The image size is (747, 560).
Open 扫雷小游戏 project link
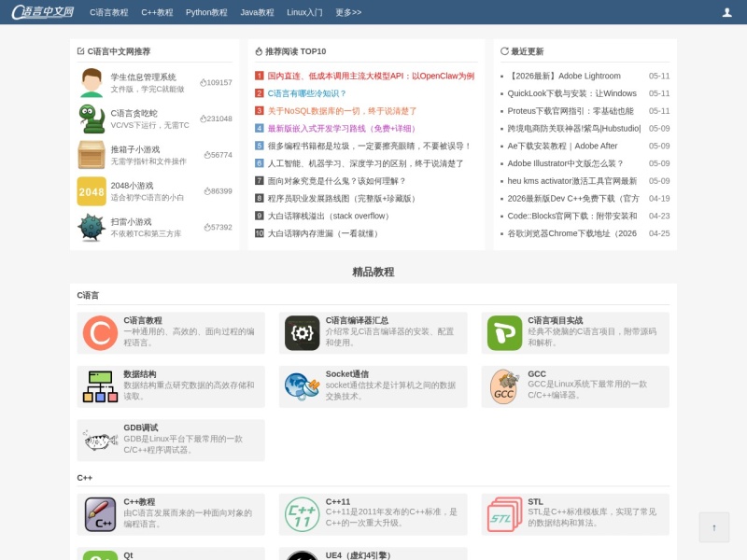pyautogui.click(x=131, y=221)
